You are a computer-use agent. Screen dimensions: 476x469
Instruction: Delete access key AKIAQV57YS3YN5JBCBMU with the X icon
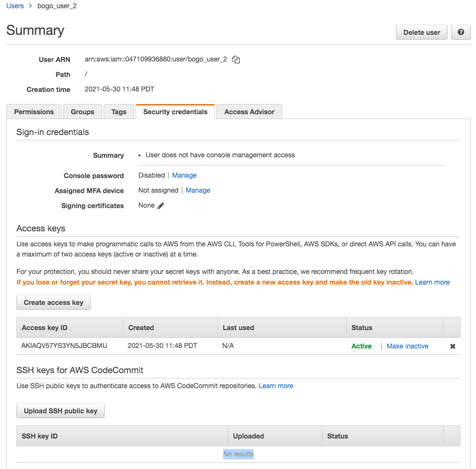point(452,346)
